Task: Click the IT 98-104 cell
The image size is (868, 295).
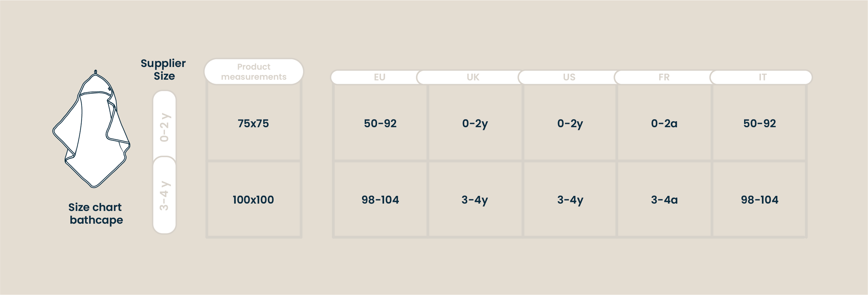Action: [x=759, y=199]
